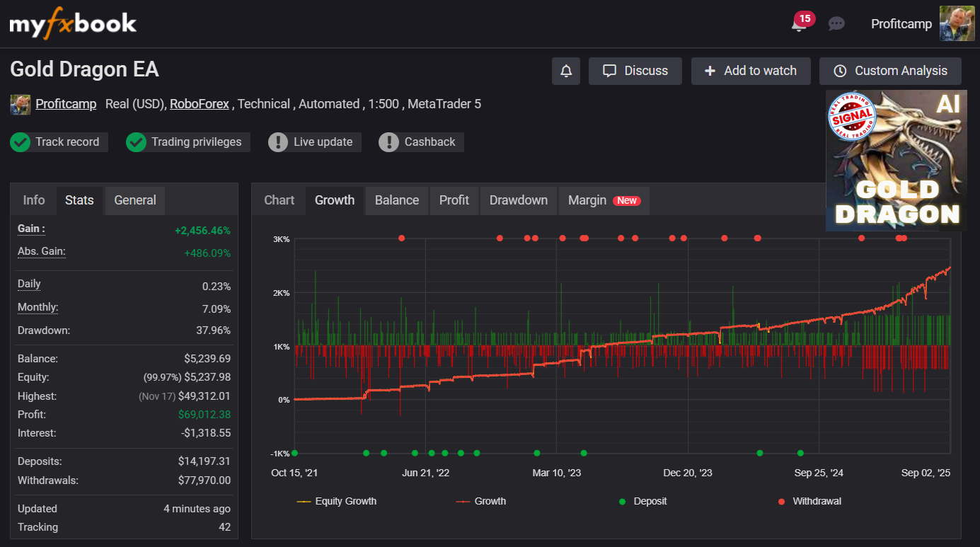Toggle the Withdrawal legend series
980x547 pixels.
click(809, 501)
